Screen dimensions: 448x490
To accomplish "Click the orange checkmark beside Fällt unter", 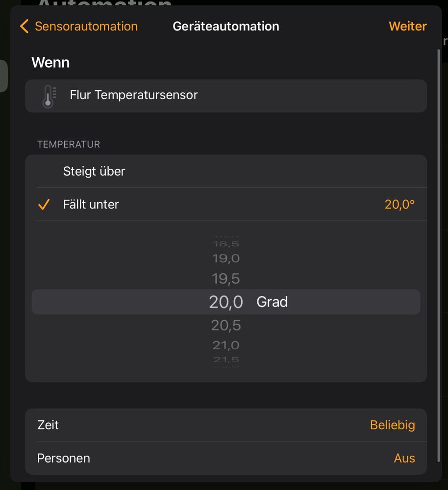I will pos(44,205).
